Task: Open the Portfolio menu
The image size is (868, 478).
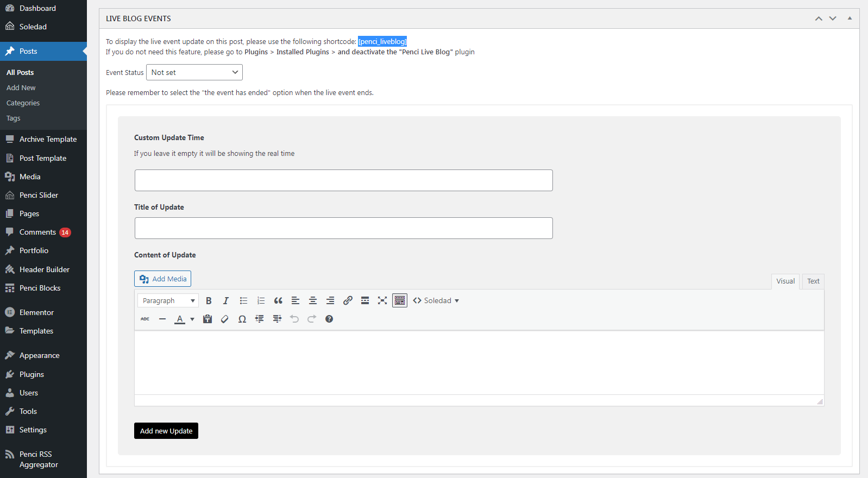Action: click(43, 250)
